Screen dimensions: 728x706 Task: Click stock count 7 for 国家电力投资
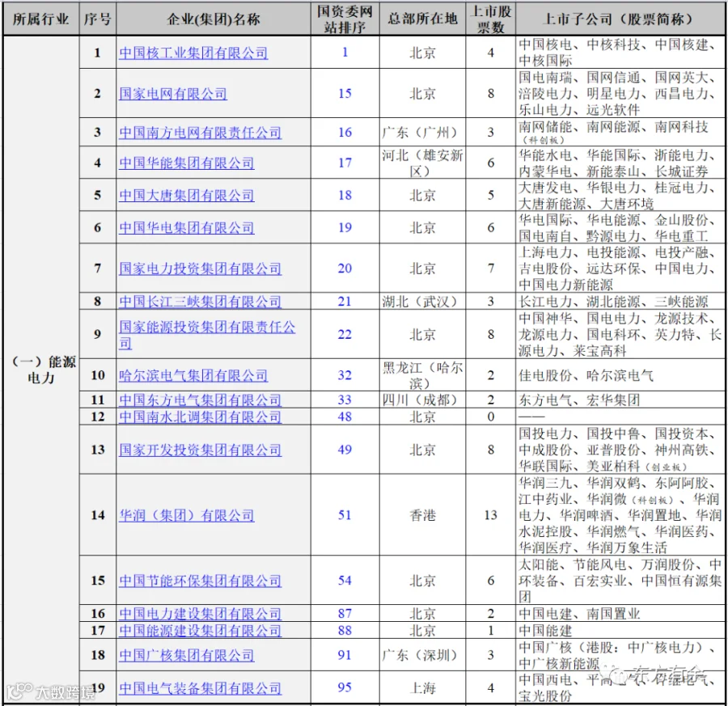coord(491,268)
